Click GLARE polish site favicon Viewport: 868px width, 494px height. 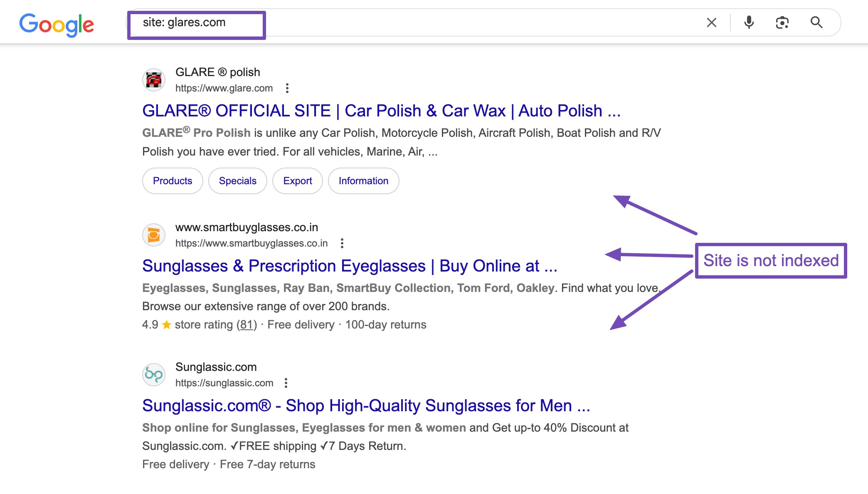[154, 80]
